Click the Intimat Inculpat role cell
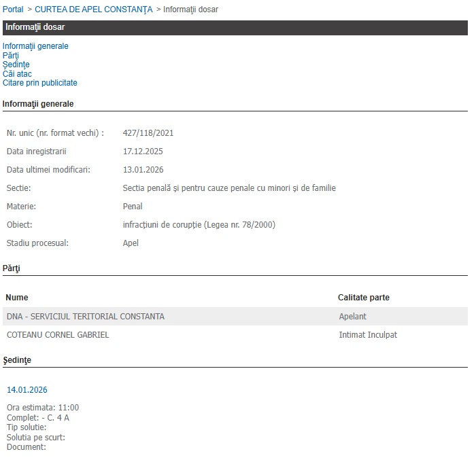Viewport: 476px width, 458px height. (368, 335)
